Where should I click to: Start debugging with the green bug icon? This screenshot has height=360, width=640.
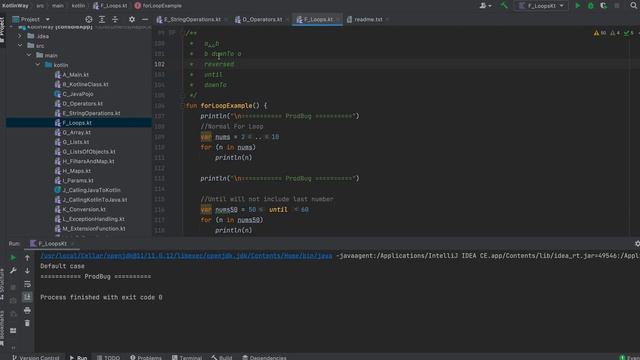(591, 6)
